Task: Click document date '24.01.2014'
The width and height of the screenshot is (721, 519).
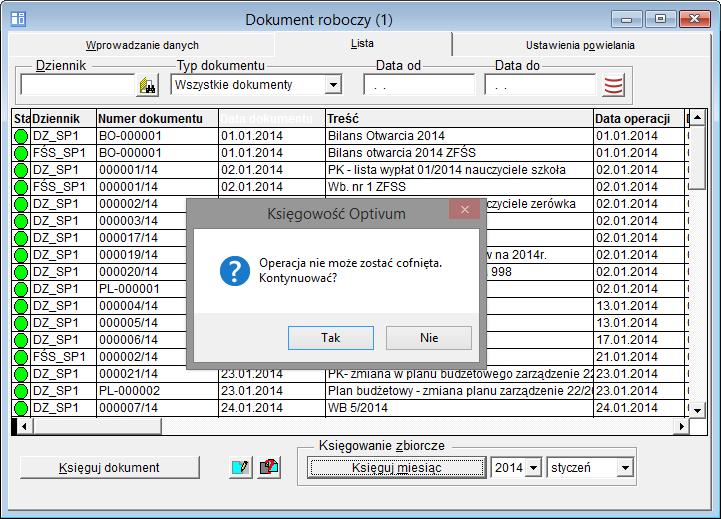Action: coord(252,408)
